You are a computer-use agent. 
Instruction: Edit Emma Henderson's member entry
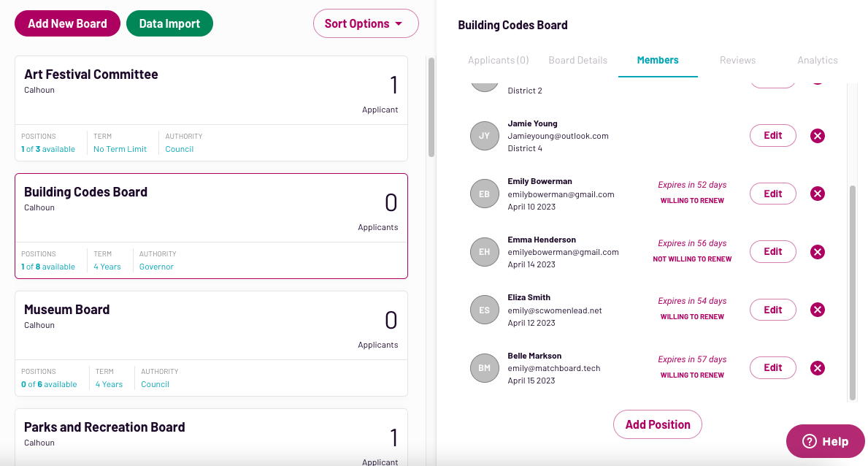[x=772, y=252]
